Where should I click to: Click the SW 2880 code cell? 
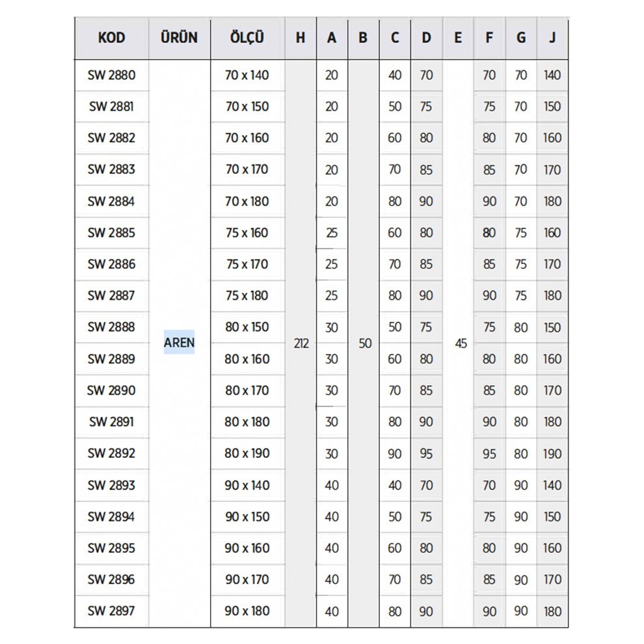pos(111,75)
